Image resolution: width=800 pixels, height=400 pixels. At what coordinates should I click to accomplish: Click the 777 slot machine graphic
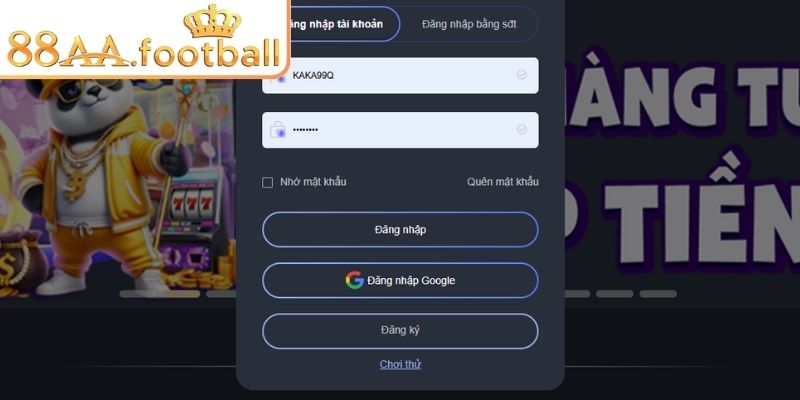191,202
